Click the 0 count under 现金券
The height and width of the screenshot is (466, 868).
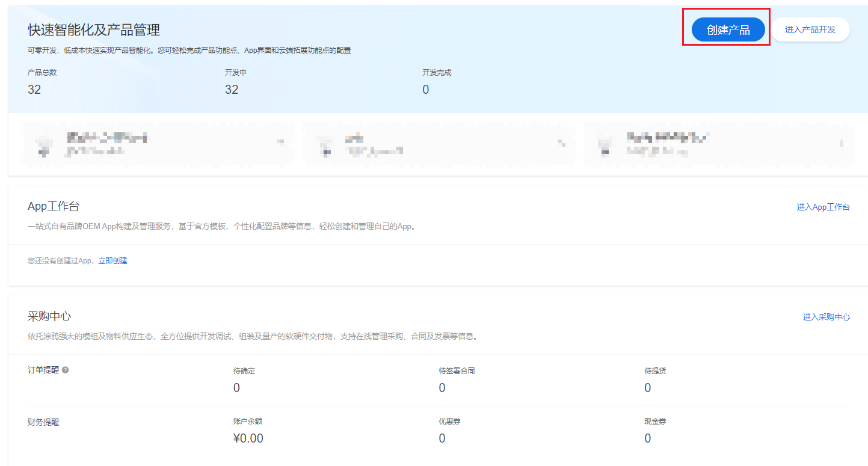coord(648,438)
